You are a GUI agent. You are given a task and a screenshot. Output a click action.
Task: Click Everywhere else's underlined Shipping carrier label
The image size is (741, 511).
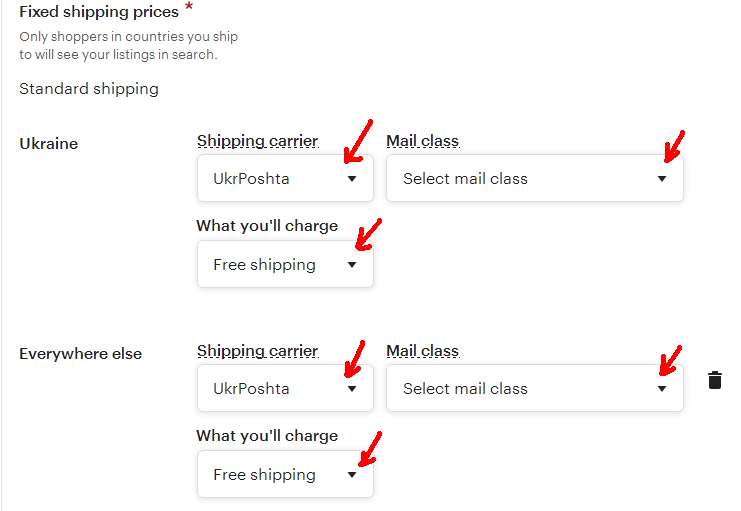pyautogui.click(x=258, y=351)
